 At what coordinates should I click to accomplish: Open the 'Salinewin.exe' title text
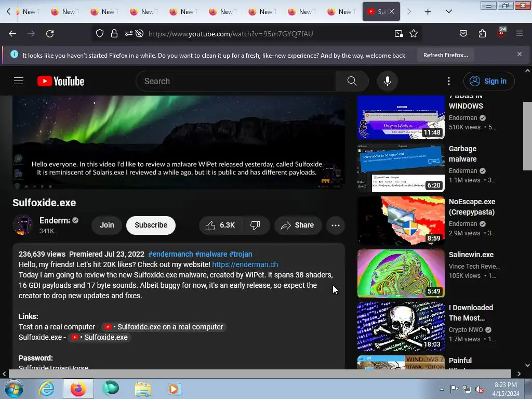coord(471,255)
